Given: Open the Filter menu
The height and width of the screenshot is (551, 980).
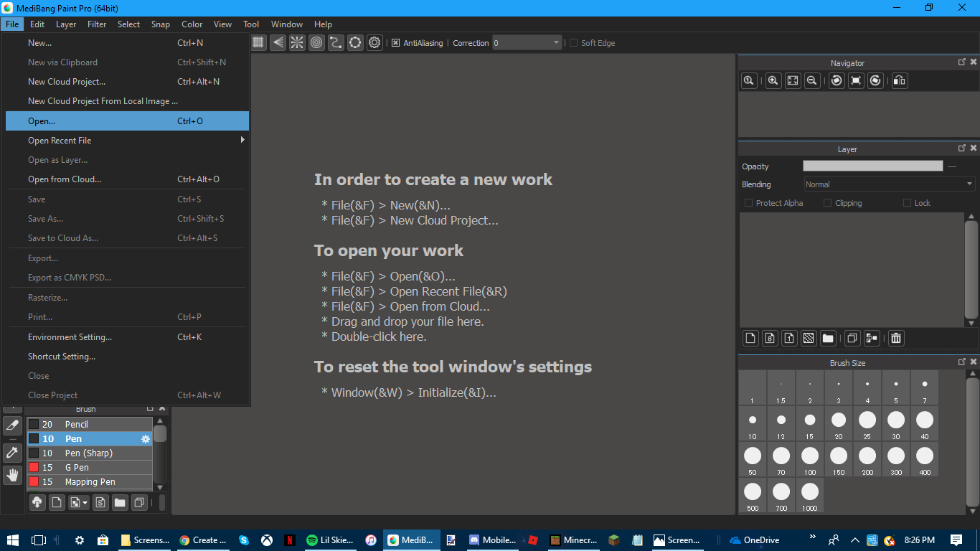Looking at the screenshot, I should (x=97, y=24).
